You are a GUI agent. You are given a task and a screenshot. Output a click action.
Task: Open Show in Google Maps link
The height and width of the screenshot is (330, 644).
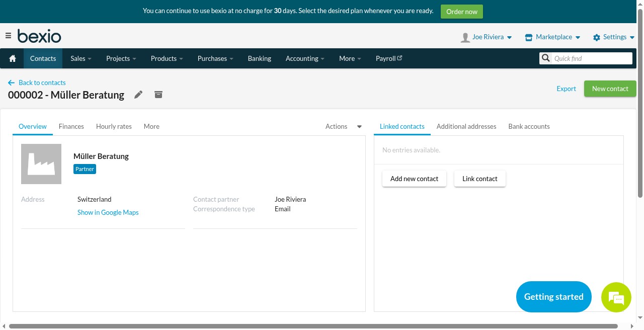pos(108,212)
